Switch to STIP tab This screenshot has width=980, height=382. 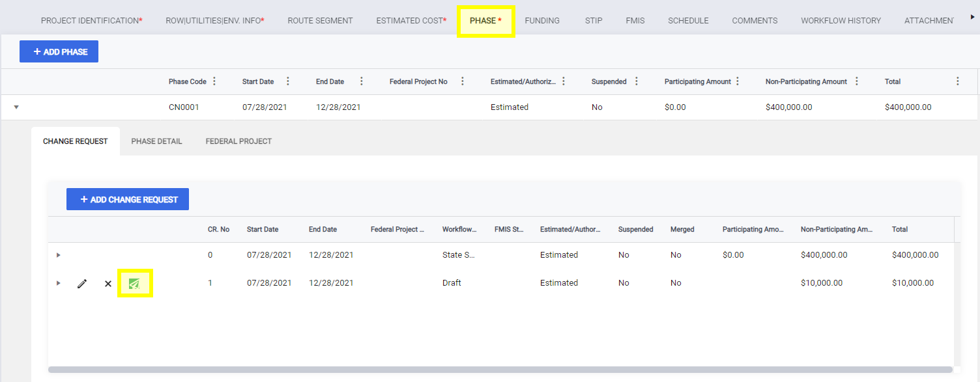594,21
